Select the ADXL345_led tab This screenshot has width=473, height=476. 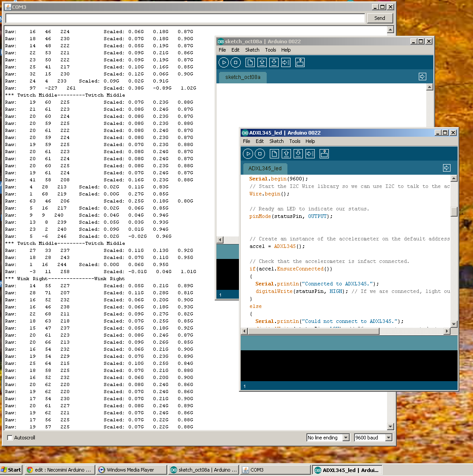point(265,169)
